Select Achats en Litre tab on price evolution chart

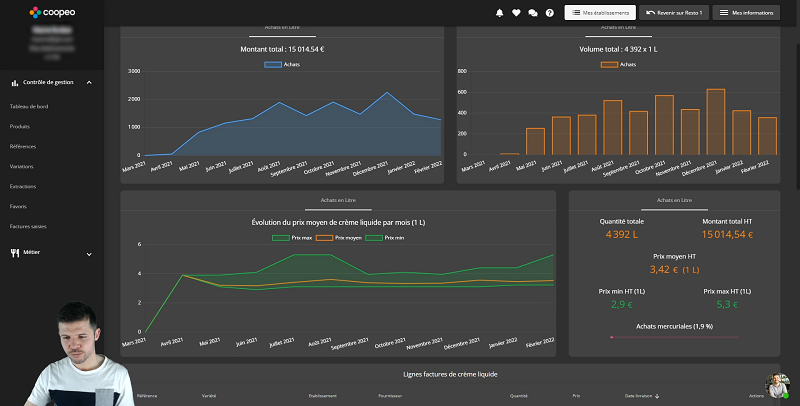(338, 200)
